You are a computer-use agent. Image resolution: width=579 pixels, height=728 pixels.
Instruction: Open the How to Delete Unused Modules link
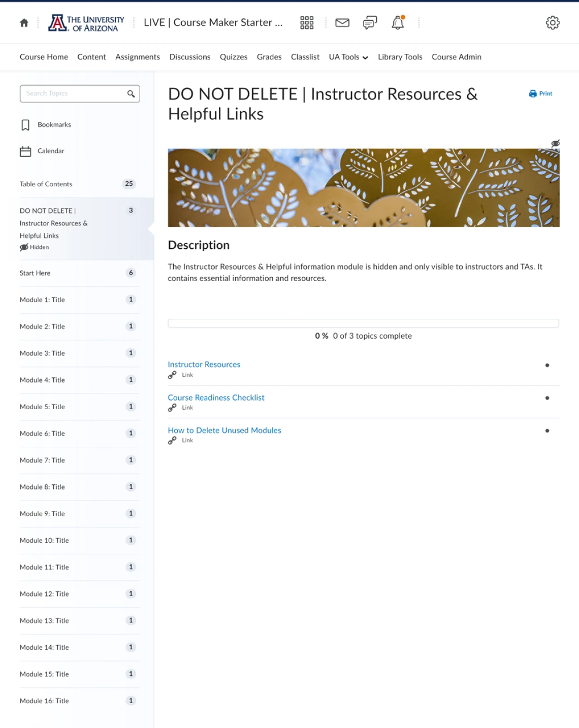tap(224, 431)
